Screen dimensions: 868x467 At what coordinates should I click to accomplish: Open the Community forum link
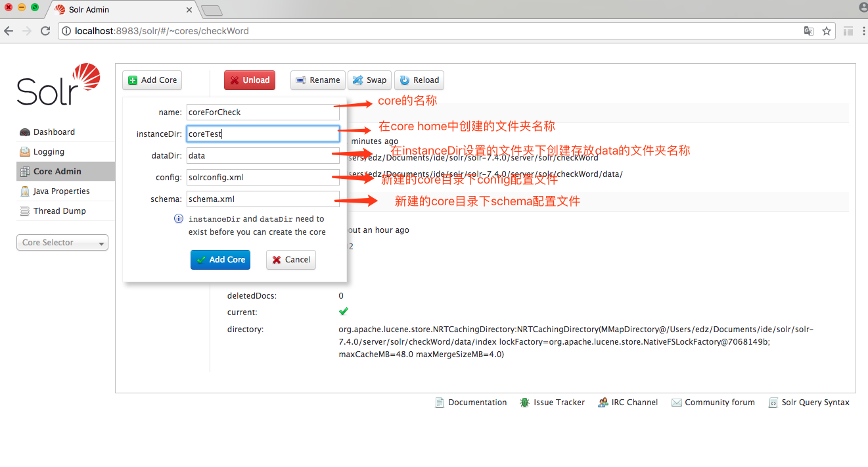(x=714, y=403)
